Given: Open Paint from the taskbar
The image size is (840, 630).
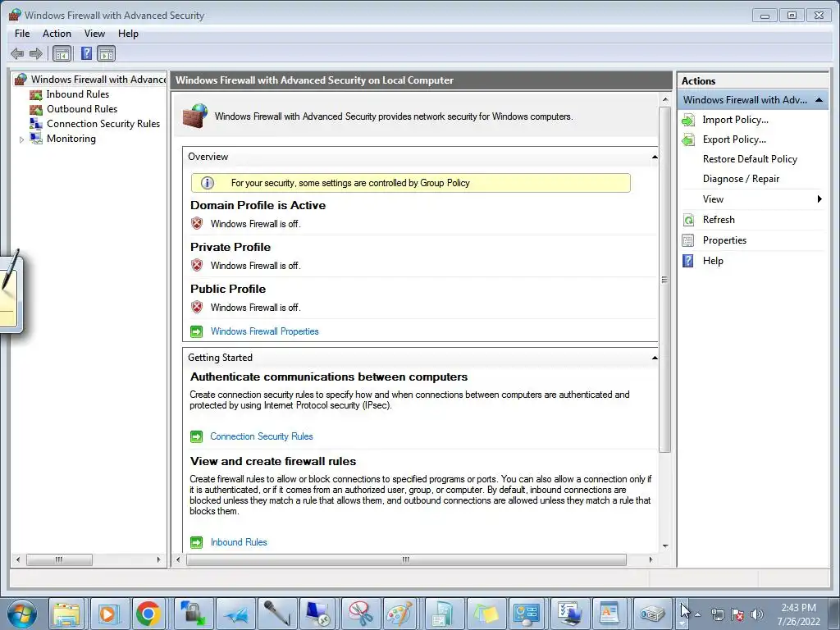Looking at the screenshot, I should pyautogui.click(x=400, y=614).
